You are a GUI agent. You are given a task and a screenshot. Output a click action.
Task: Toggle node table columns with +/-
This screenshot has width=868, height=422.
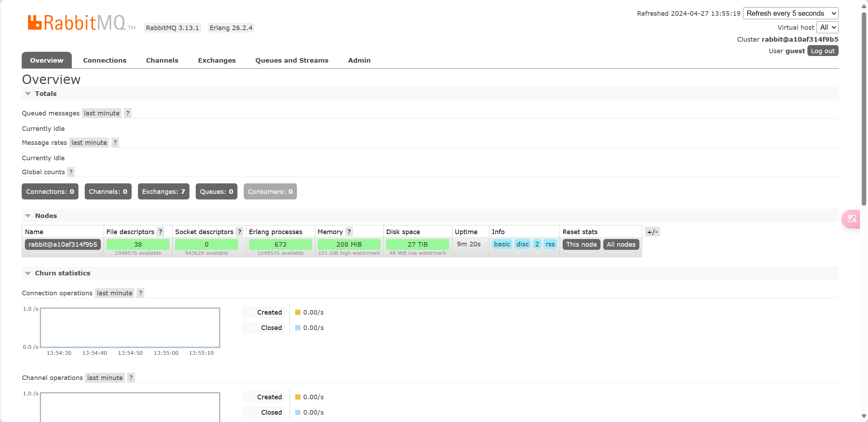(x=652, y=232)
